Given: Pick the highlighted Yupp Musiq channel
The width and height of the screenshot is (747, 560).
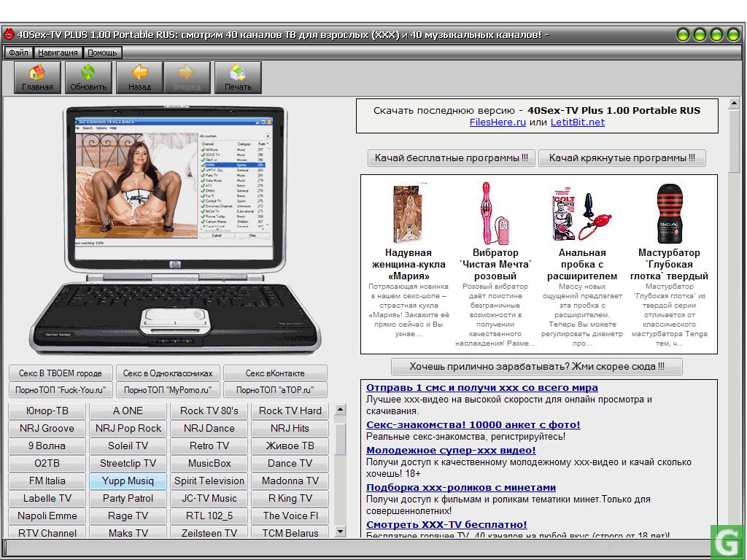Looking at the screenshot, I should (x=128, y=481).
